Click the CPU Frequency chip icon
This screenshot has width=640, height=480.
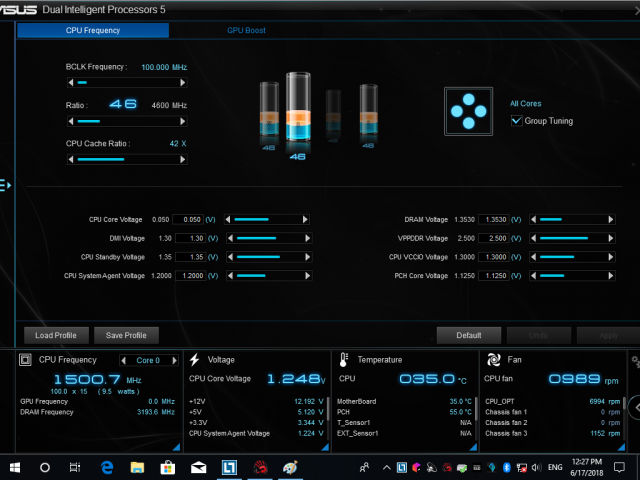pos(27,360)
